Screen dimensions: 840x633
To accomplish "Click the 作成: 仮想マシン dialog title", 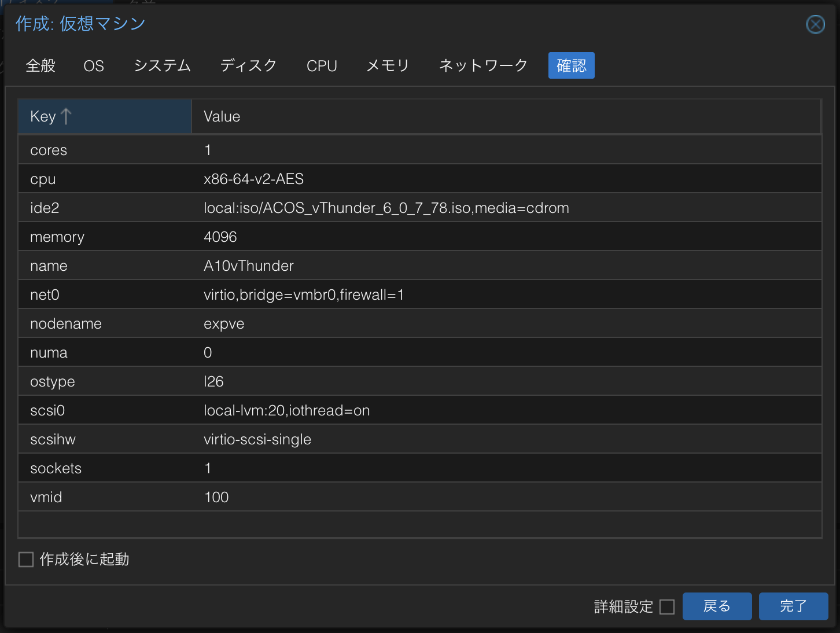I will (80, 24).
